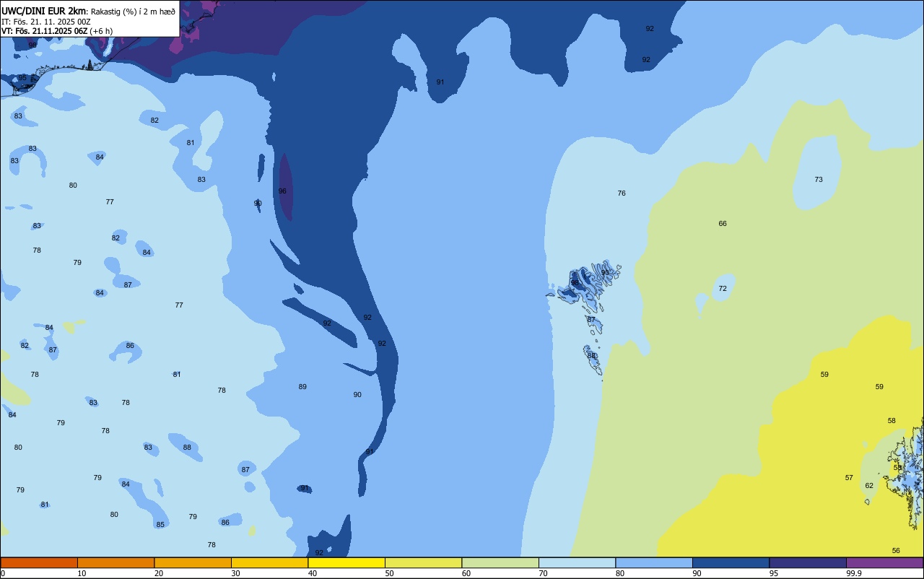Click the '62' humidity value label
This screenshot has width=924, height=579.
click(x=869, y=486)
